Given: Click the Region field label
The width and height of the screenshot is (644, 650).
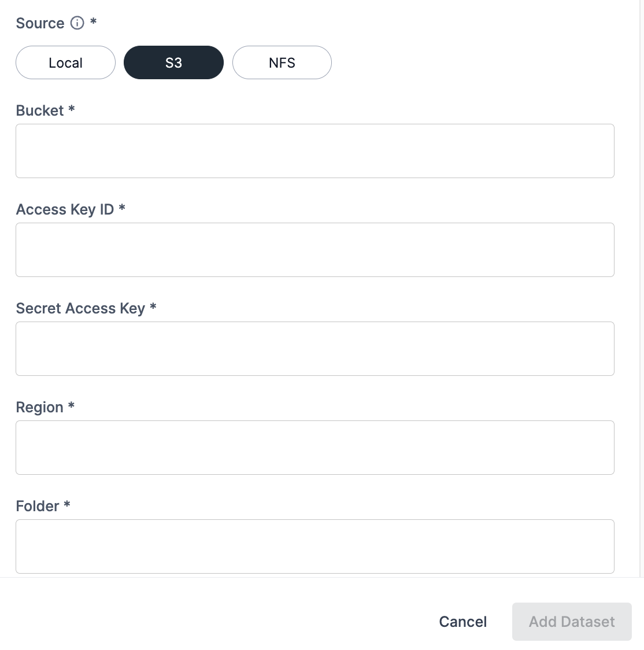Looking at the screenshot, I should coord(39,407).
